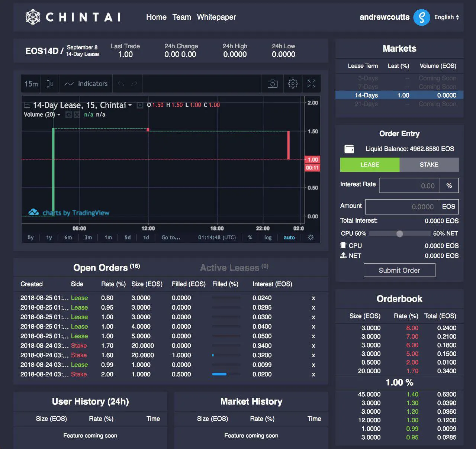This screenshot has width=476, height=449.
Task: Click the 01:14:48 (UTC) timezone selector
Action: tap(217, 238)
